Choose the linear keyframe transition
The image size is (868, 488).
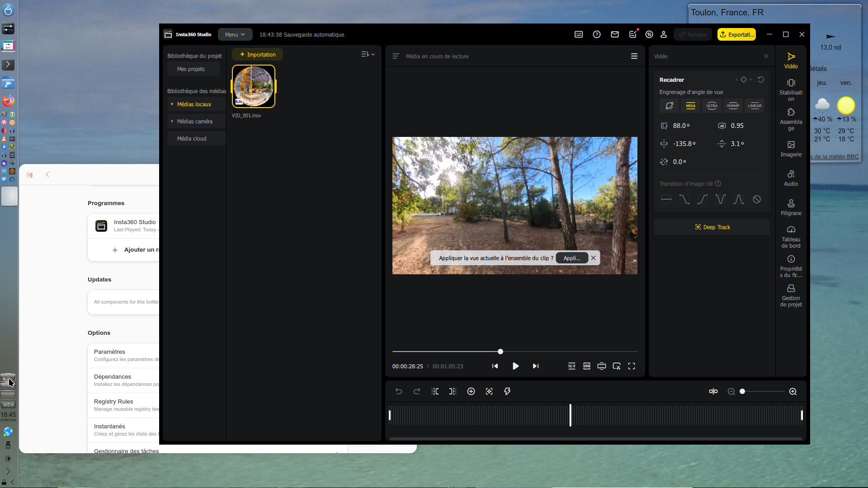(x=666, y=199)
